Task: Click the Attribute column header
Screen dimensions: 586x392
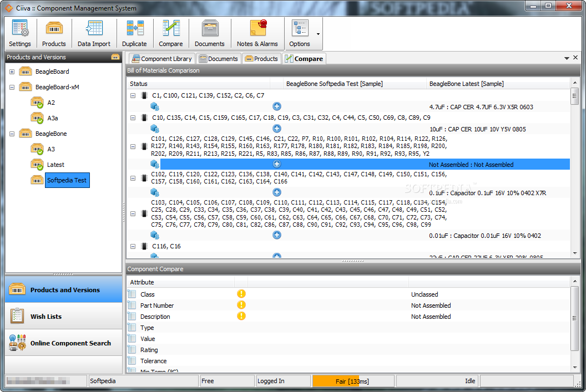Action: pyautogui.click(x=180, y=282)
